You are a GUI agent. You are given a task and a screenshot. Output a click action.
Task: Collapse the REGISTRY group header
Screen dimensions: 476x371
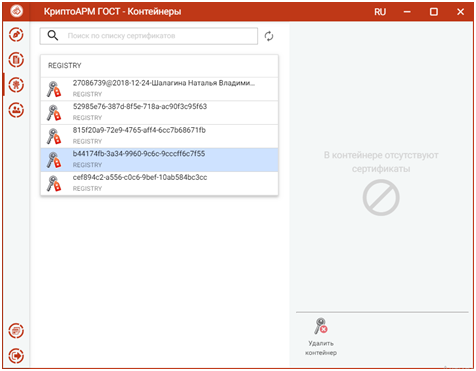click(x=159, y=66)
